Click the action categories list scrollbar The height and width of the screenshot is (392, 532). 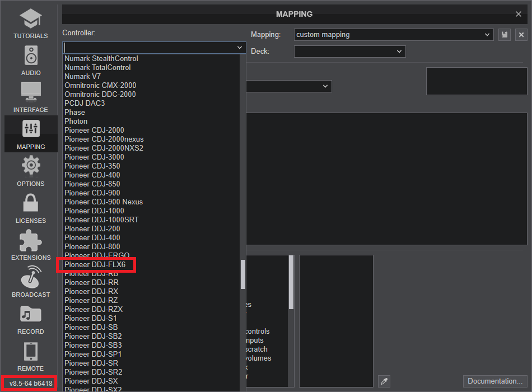point(291,282)
